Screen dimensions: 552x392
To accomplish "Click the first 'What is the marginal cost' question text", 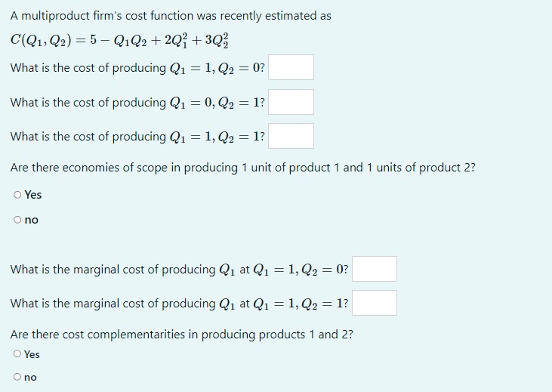I will tap(180, 270).
